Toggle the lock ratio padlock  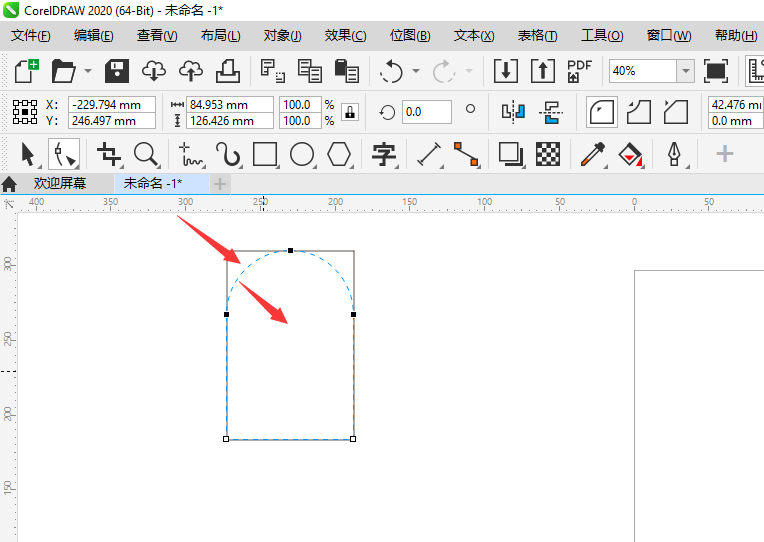point(350,112)
